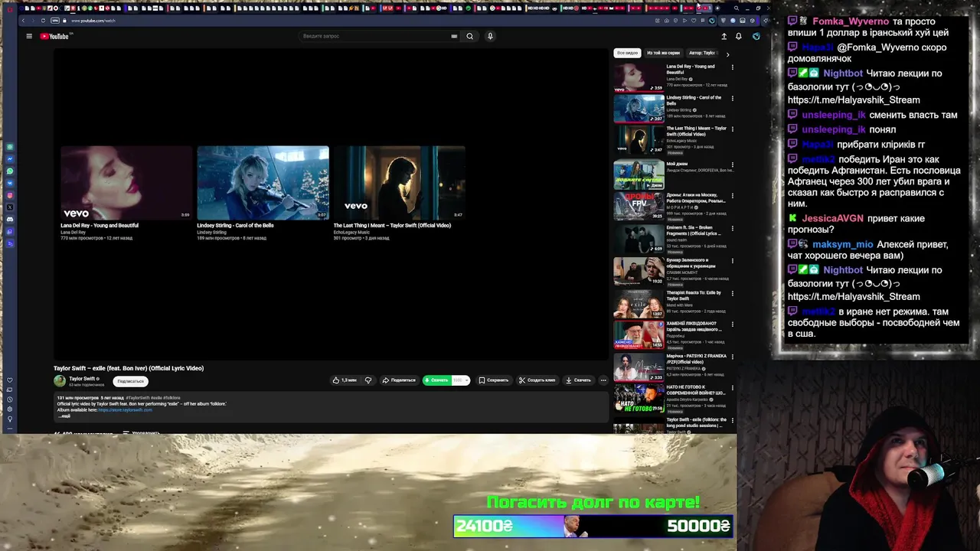Open sidebar video Therapist Reacts To: Exile thumbnail

tap(639, 303)
